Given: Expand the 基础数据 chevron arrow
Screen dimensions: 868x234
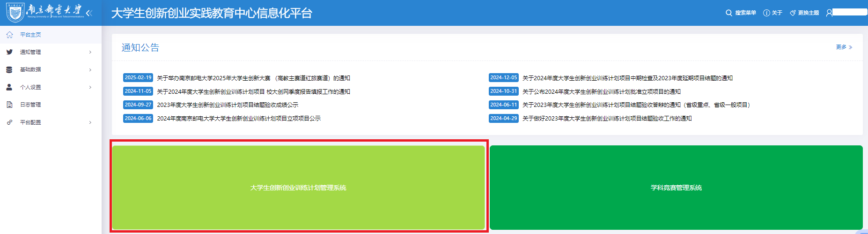Looking at the screenshot, I should 90,70.
